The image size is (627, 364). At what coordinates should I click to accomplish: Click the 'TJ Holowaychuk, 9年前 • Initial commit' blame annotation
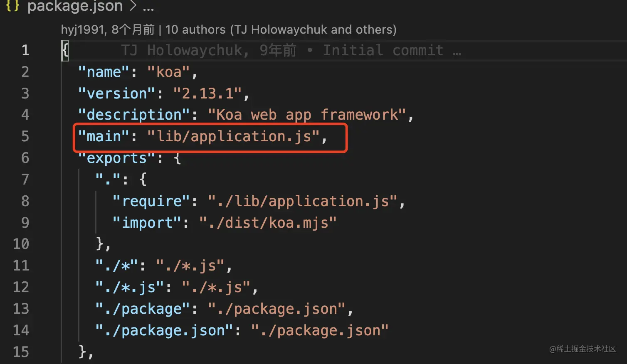(291, 50)
